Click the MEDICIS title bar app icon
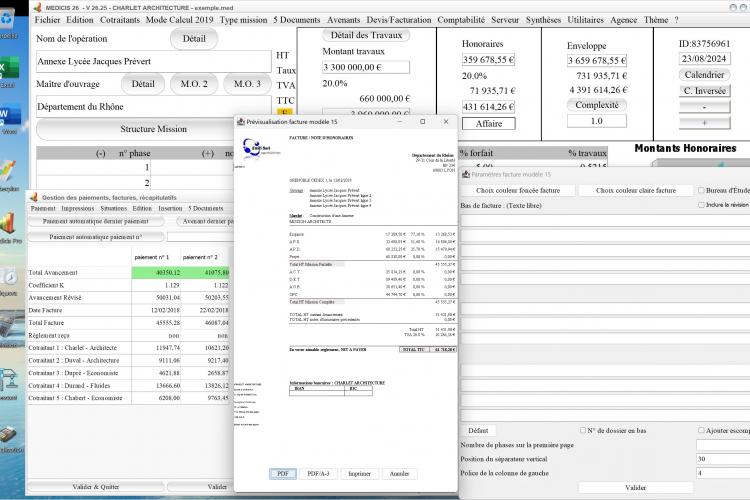 click(37, 7)
